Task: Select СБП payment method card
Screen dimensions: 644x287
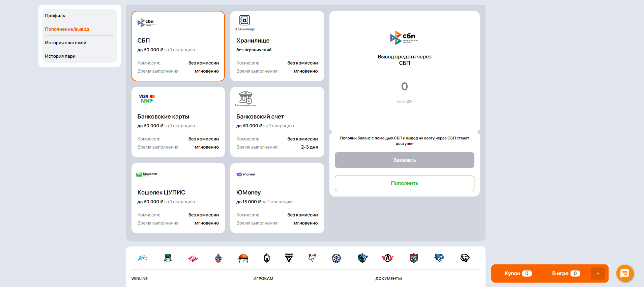Action: pos(178,46)
